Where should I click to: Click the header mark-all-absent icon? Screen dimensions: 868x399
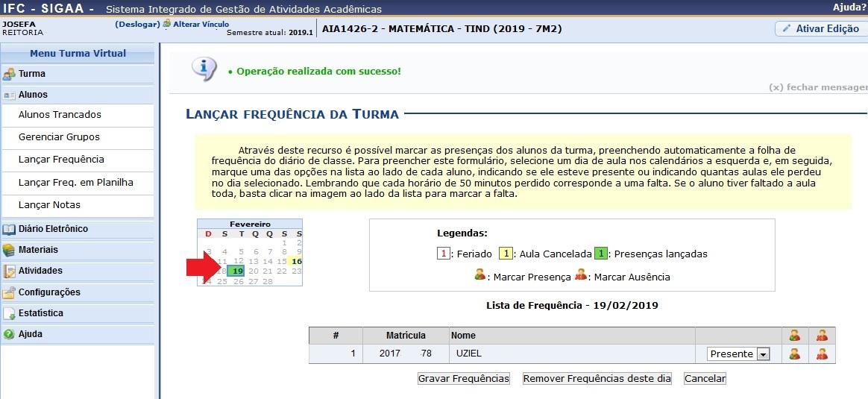pos(822,335)
